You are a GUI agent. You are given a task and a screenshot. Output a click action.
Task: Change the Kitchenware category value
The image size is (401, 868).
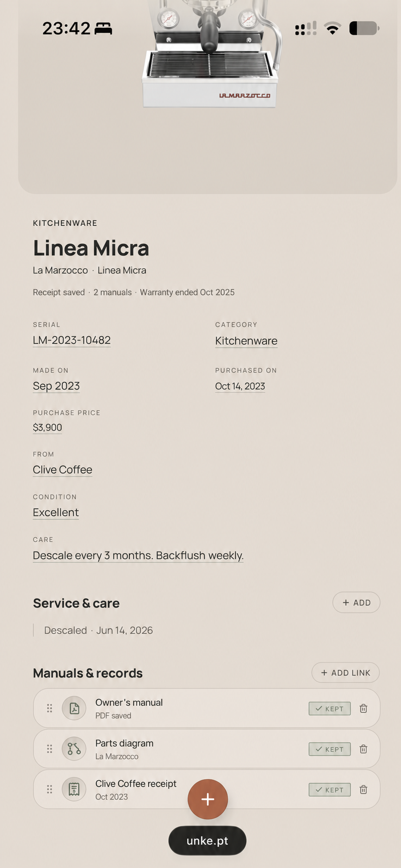pos(246,341)
